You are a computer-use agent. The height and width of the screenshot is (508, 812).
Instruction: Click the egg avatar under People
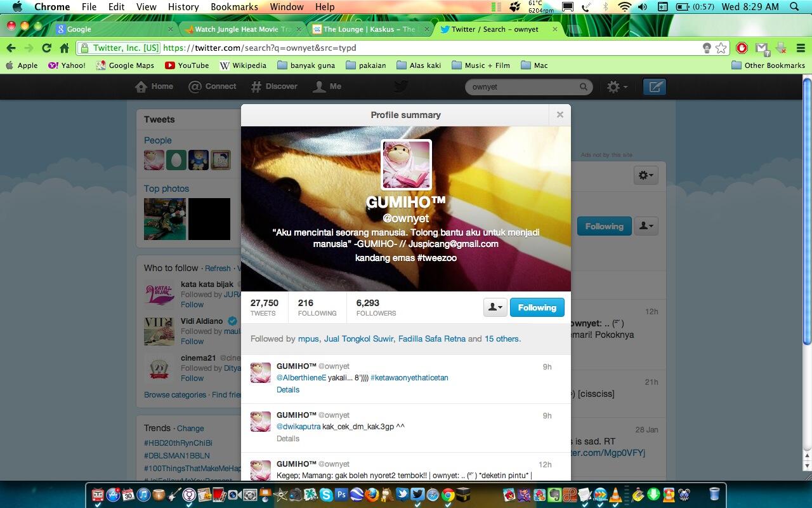[x=176, y=160]
